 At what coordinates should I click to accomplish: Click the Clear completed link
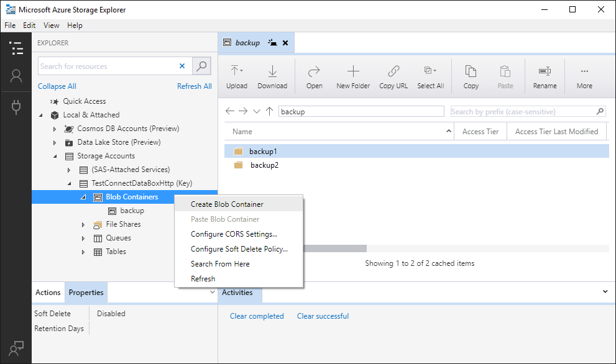tap(257, 316)
